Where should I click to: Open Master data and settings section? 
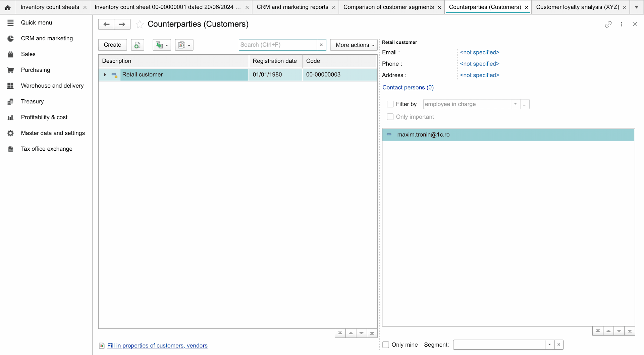click(x=53, y=133)
